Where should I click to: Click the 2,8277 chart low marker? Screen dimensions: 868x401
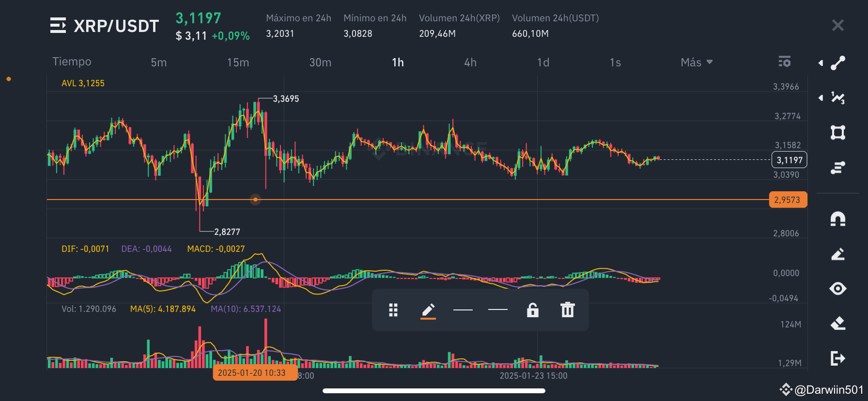tap(227, 232)
